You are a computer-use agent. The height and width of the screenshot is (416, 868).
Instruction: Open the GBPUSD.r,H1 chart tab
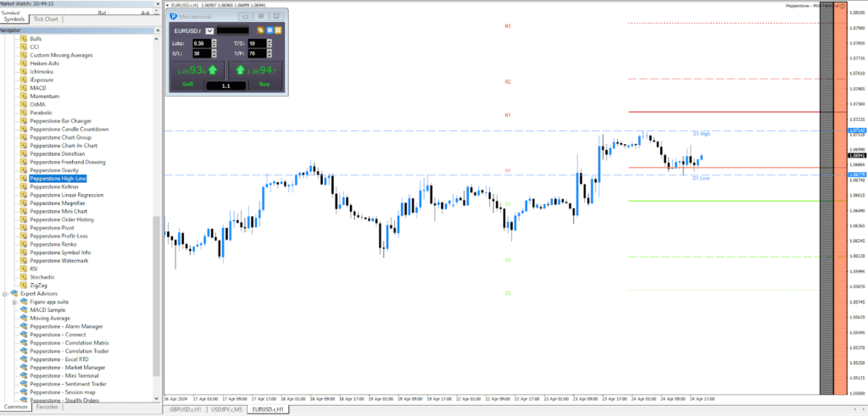point(186,410)
